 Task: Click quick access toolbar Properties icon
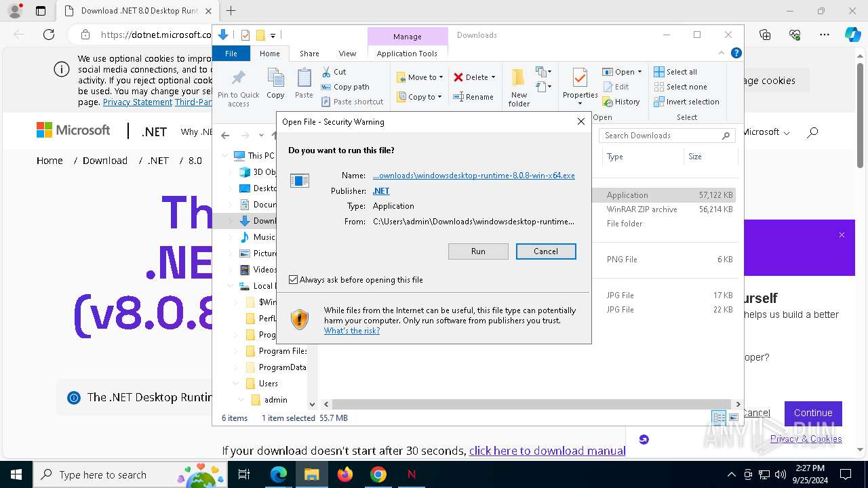pos(245,35)
